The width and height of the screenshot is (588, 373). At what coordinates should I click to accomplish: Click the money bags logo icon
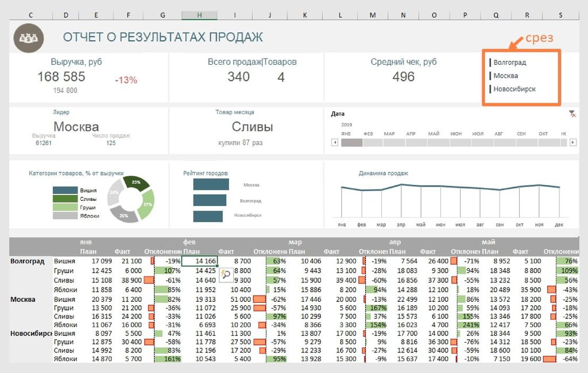pyautogui.click(x=28, y=38)
